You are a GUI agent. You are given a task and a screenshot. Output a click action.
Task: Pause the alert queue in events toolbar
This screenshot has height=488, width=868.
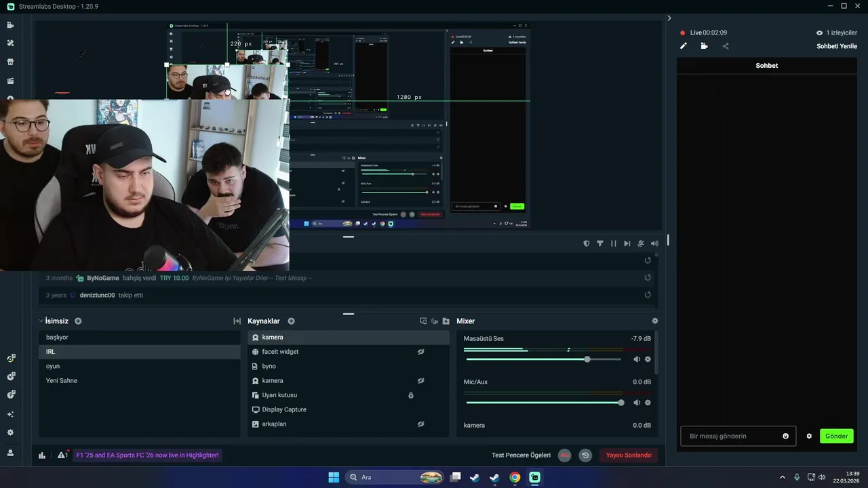tap(614, 243)
